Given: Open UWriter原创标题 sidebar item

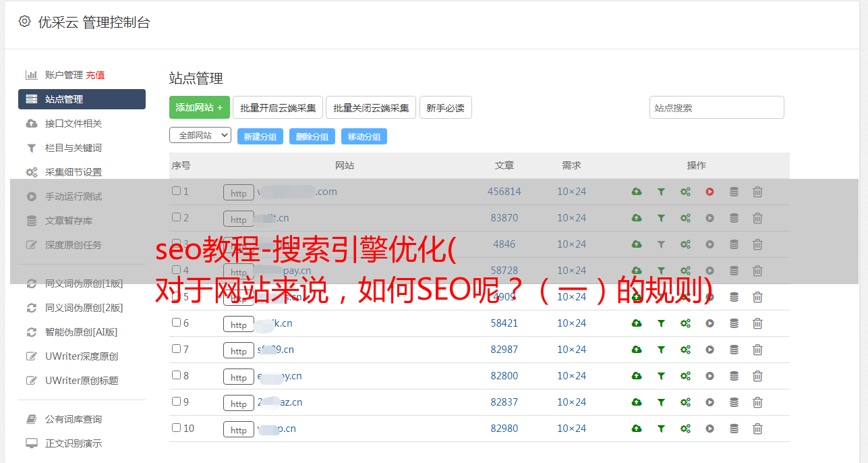Looking at the screenshot, I should (x=82, y=381).
